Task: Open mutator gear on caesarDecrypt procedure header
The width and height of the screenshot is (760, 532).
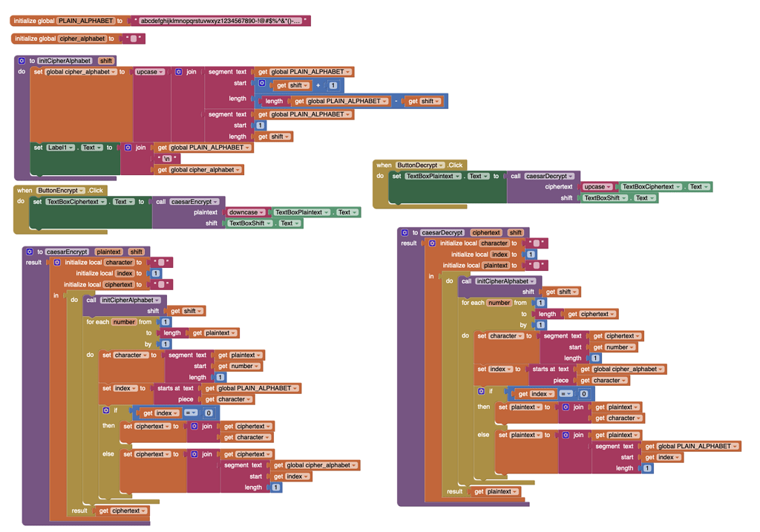Action: [404, 232]
